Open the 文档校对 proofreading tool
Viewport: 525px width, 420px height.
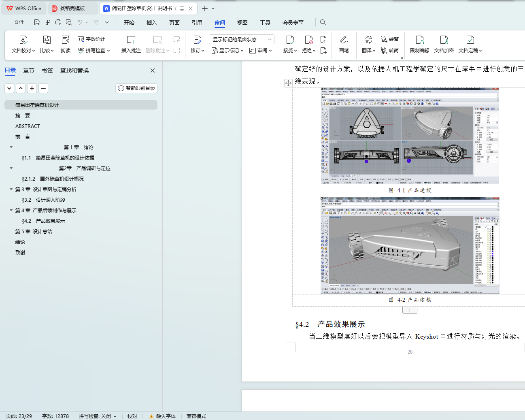(x=23, y=45)
